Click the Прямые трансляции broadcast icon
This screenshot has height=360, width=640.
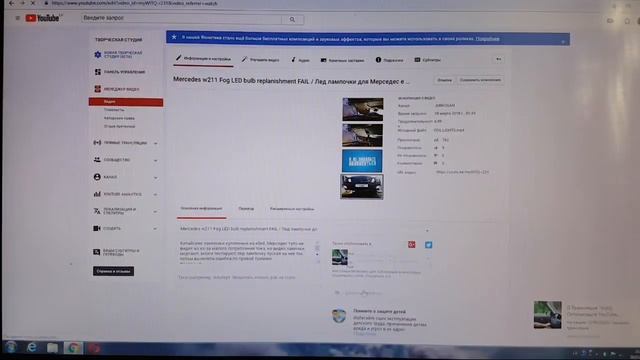(97, 142)
